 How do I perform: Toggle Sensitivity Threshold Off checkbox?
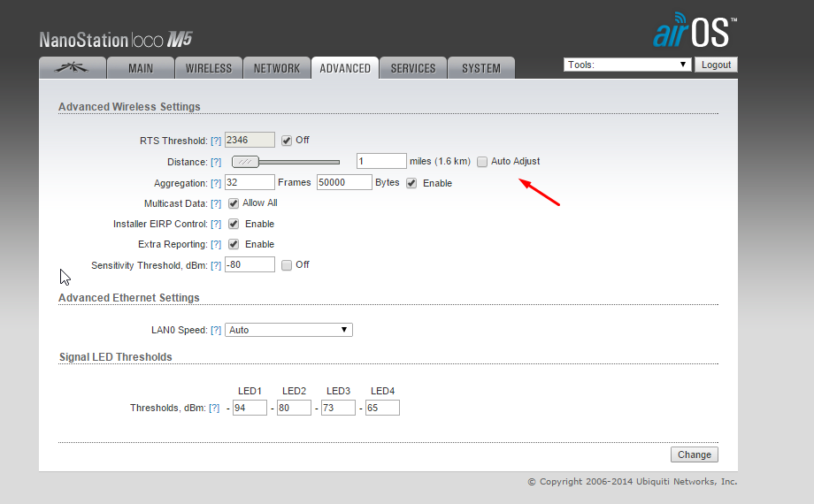pos(287,265)
